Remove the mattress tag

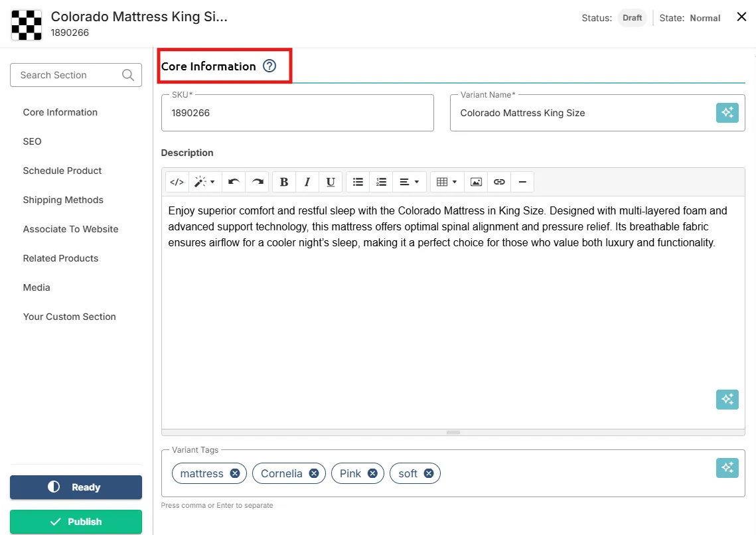tap(235, 473)
